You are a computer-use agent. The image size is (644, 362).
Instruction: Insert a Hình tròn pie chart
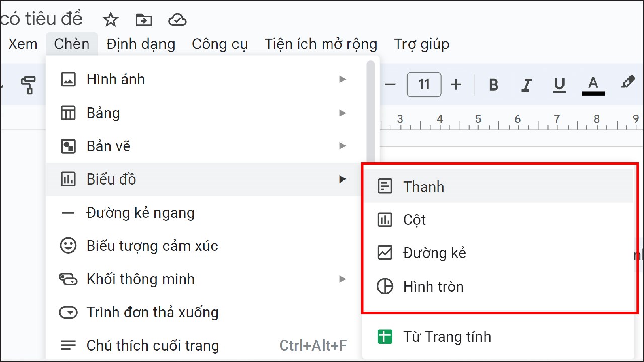(498, 286)
